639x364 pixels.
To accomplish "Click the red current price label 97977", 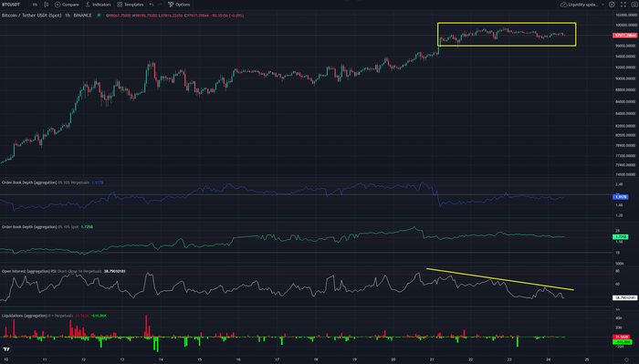I will pyautogui.click(x=624, y=36).
